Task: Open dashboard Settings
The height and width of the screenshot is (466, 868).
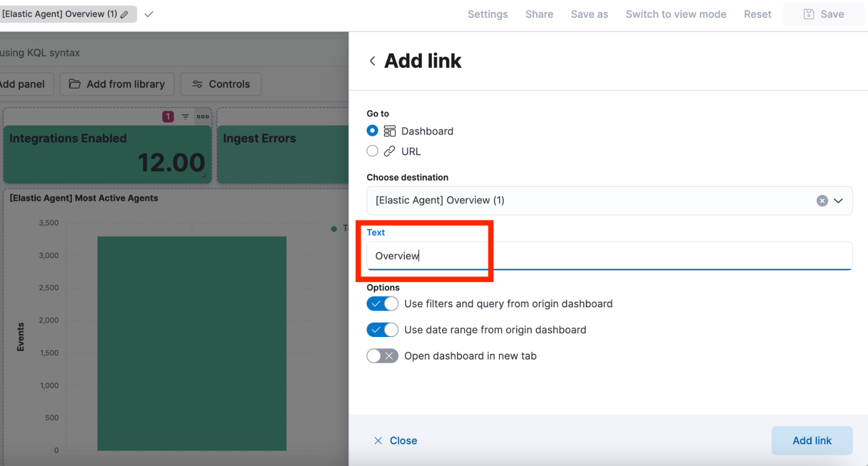Action: (x=488, y=14)
